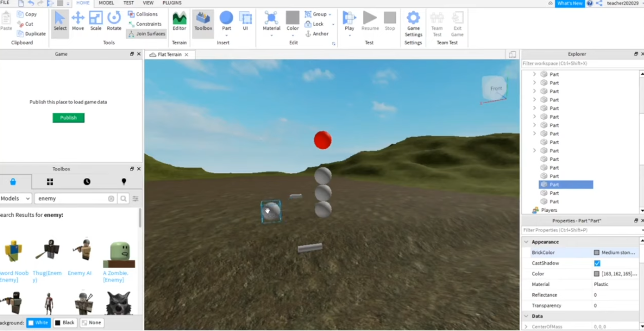Open the UI insert tool
The width and height of the screenshot is (644, 331).
click(x=245, y=21)
